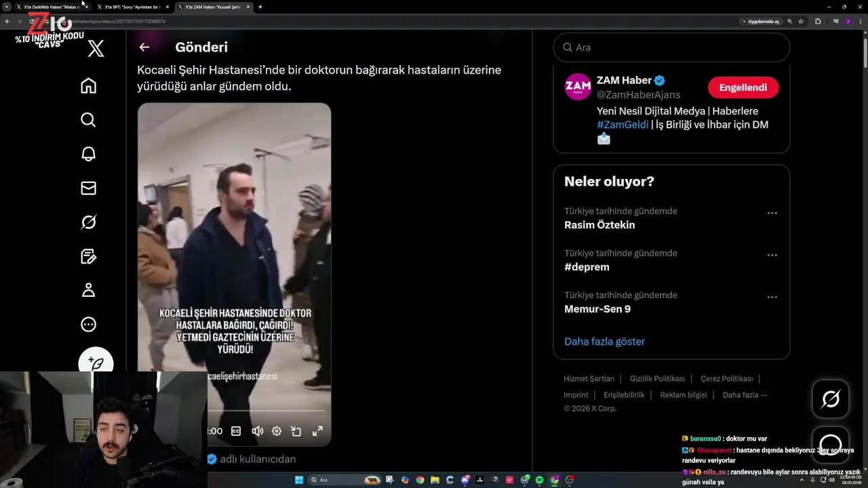Toggle video captions CC button
This screenshot has height=488, width=868.
236,431
